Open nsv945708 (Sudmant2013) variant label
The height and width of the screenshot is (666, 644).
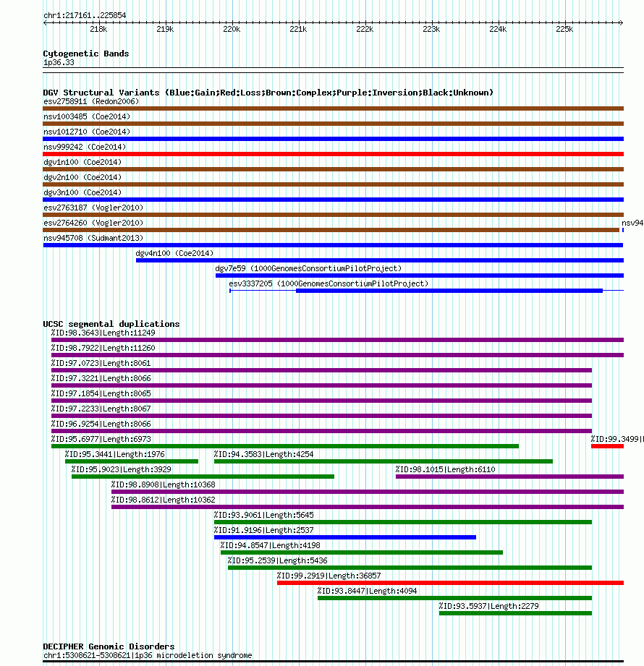tap(93, 238)
